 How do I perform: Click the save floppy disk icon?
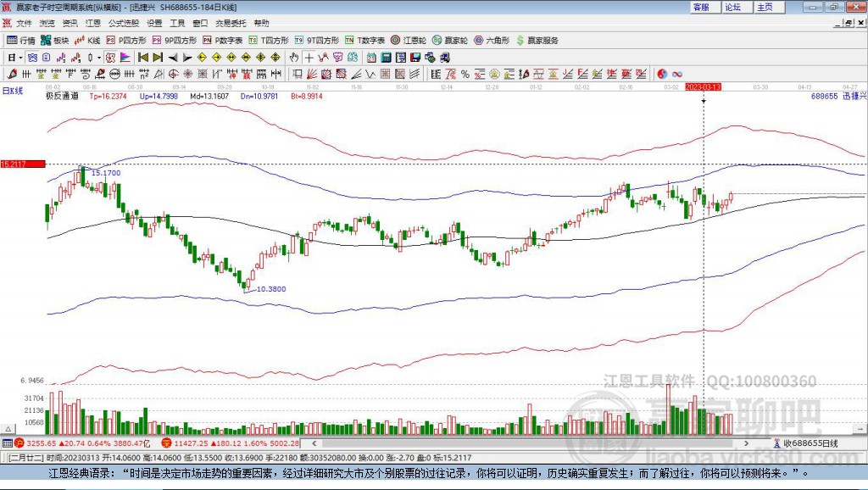click(x=415, y=58)
